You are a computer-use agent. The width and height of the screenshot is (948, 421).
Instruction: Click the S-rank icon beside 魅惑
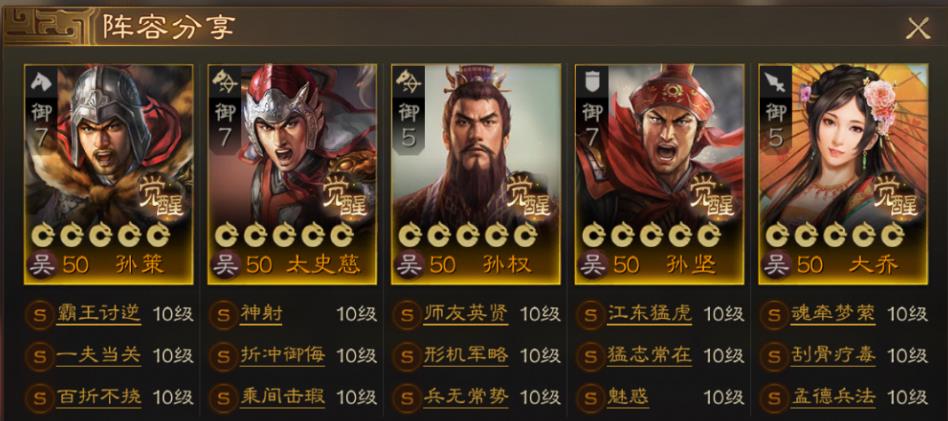tap(591, 397)
